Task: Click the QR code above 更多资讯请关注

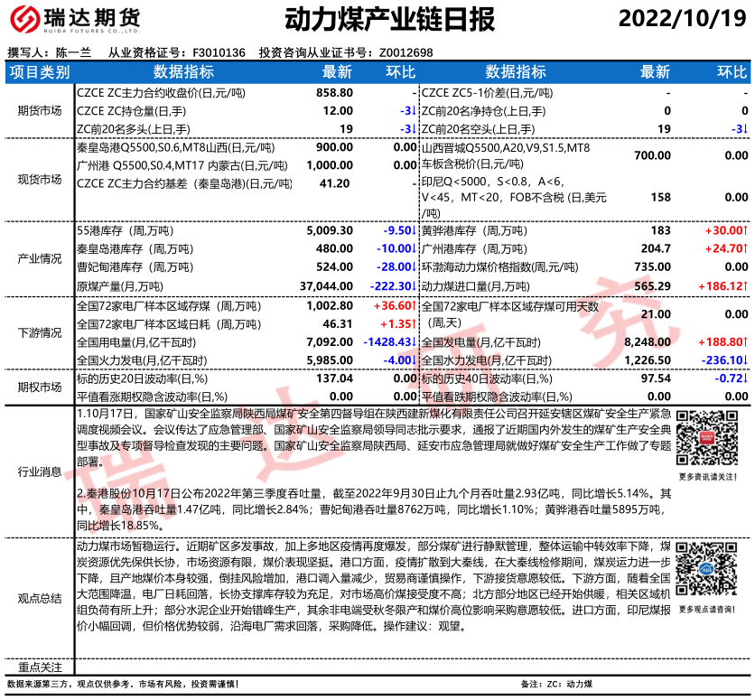Action: pyautogui.click(x=705, y=437)
